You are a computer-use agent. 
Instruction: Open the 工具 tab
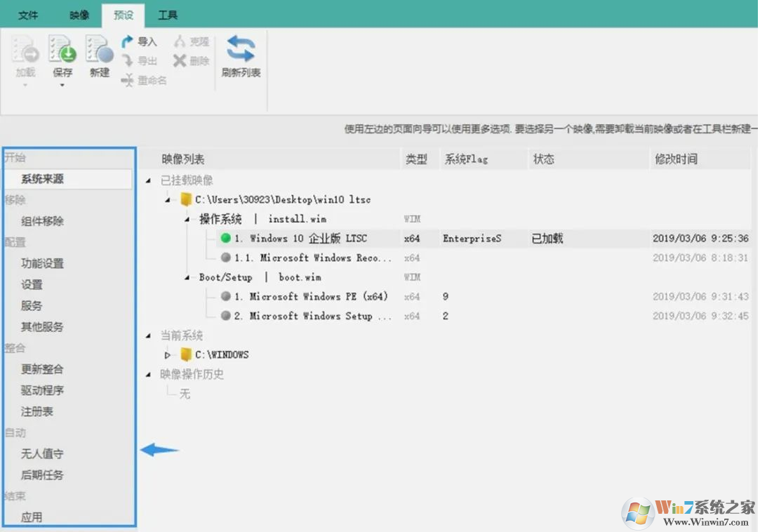168,15
